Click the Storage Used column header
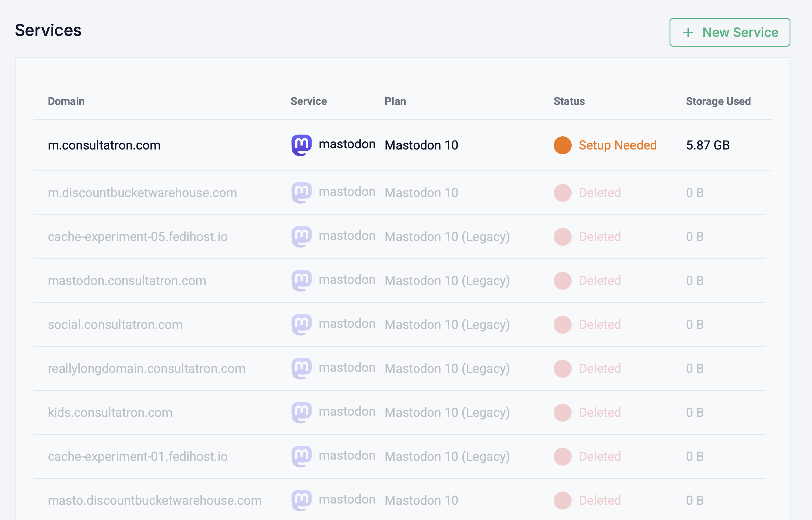Viewport: 812px width, 520px height. [x=718, y=101]
